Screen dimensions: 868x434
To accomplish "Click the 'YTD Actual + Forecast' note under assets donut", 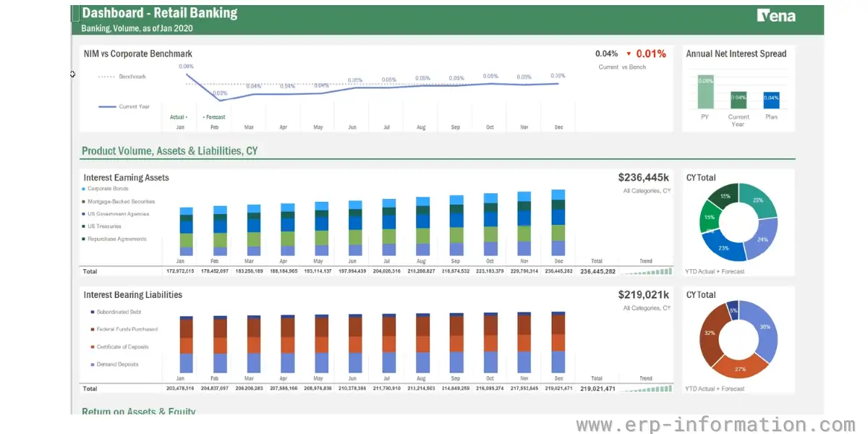I will pos(715,271).
